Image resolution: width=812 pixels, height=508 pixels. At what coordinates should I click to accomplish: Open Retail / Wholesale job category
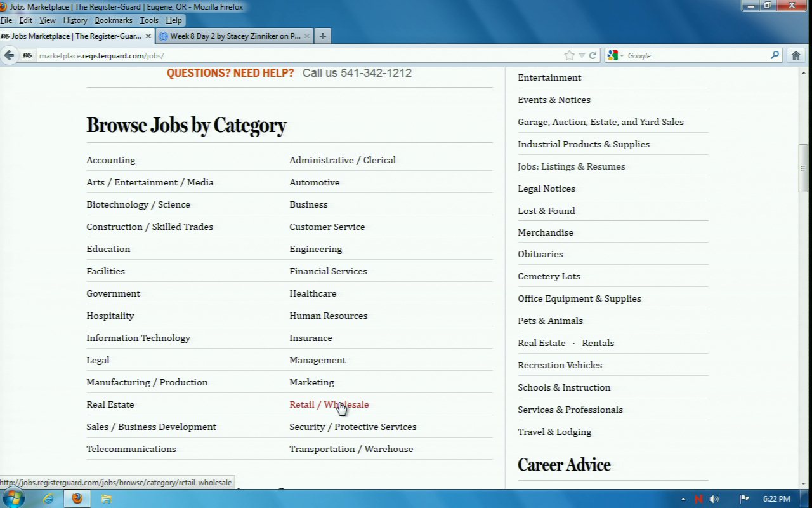pyautogui.click(x=329, y=404)
